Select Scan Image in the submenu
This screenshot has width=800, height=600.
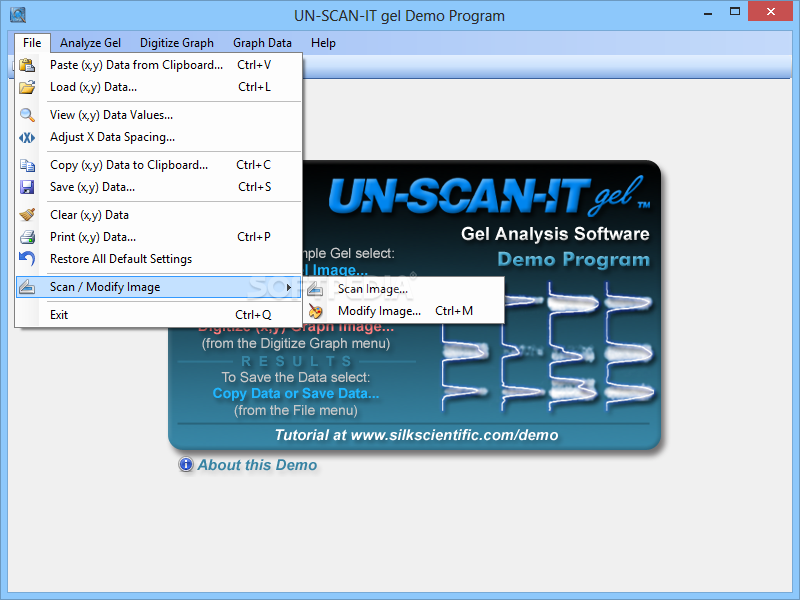coord(406,289)
